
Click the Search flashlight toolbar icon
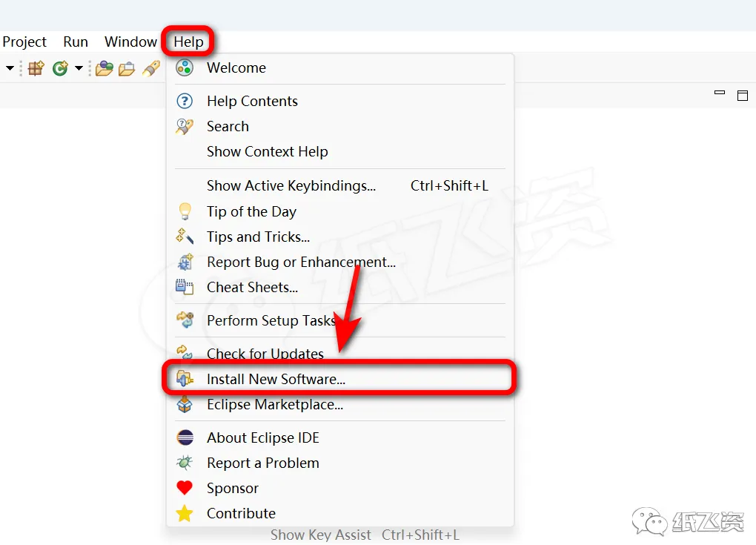pyautogui.click(x=151, y=68)
